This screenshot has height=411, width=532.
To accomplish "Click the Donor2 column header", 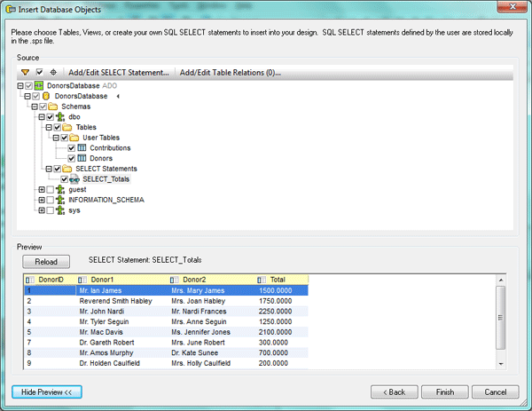I will click(212, 280).
